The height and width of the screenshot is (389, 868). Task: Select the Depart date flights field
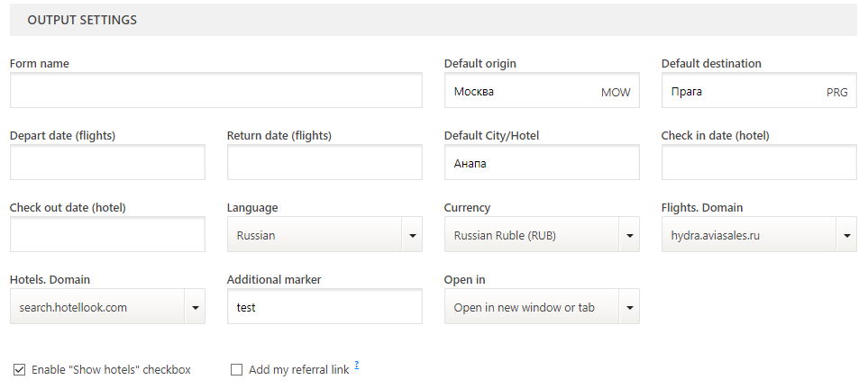coord(107,162)
